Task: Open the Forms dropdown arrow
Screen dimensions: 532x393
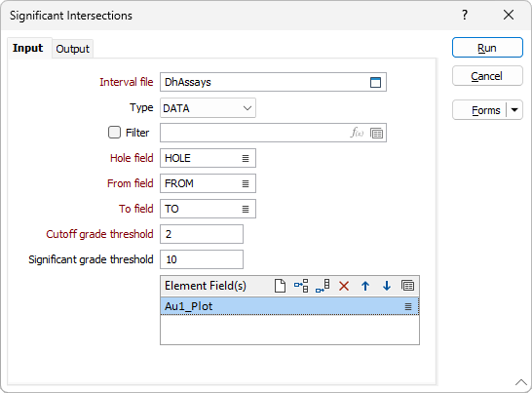Action: tap(514, 110)
